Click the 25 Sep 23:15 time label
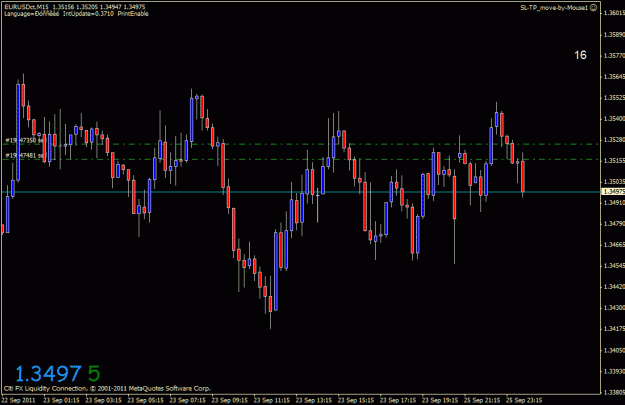Image resolution: width=625 pixels, height=405 pixels. [x=524, y=400]
